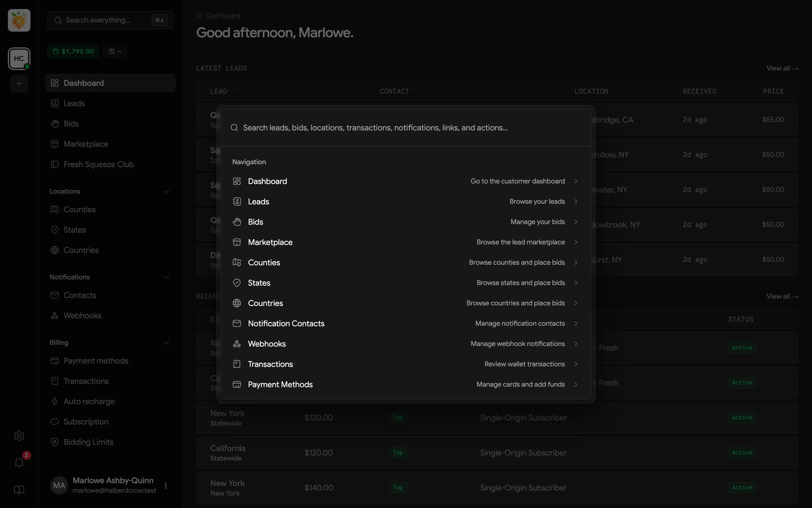Open user menu three-dots next to Marlowe
Image resolution: width=812 pixels, height=508 pixels.
point(166,485)
